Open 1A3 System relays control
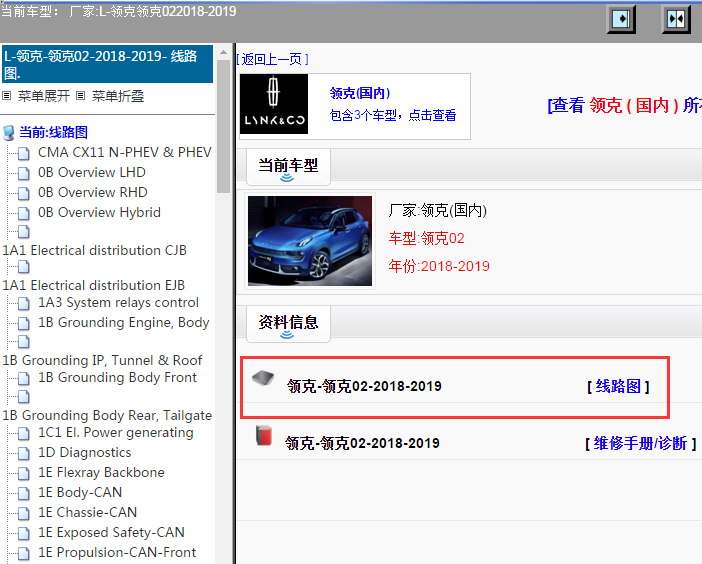The width and height of the screenshot is (702, 564). pyautogui.click(x=118, y=303)
